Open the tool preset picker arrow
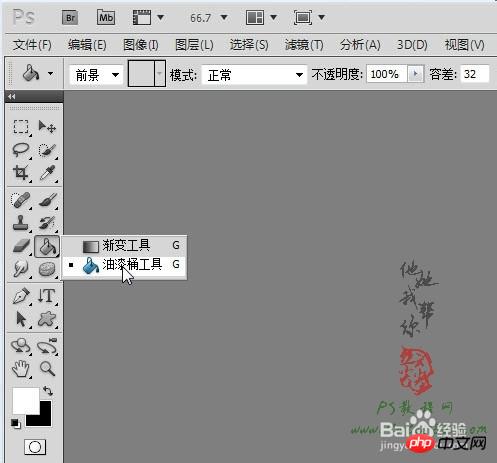497x463 pixels. pos(50,73)
